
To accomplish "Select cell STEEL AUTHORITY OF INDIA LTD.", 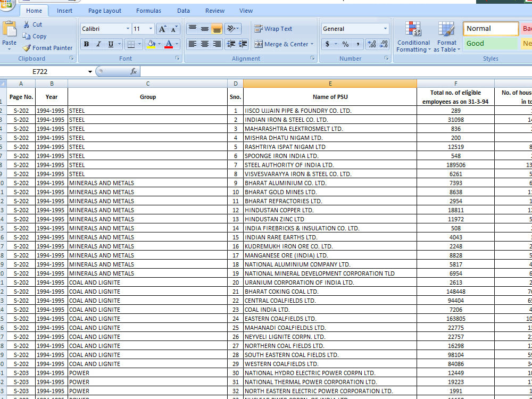I will tap(330, 165).
